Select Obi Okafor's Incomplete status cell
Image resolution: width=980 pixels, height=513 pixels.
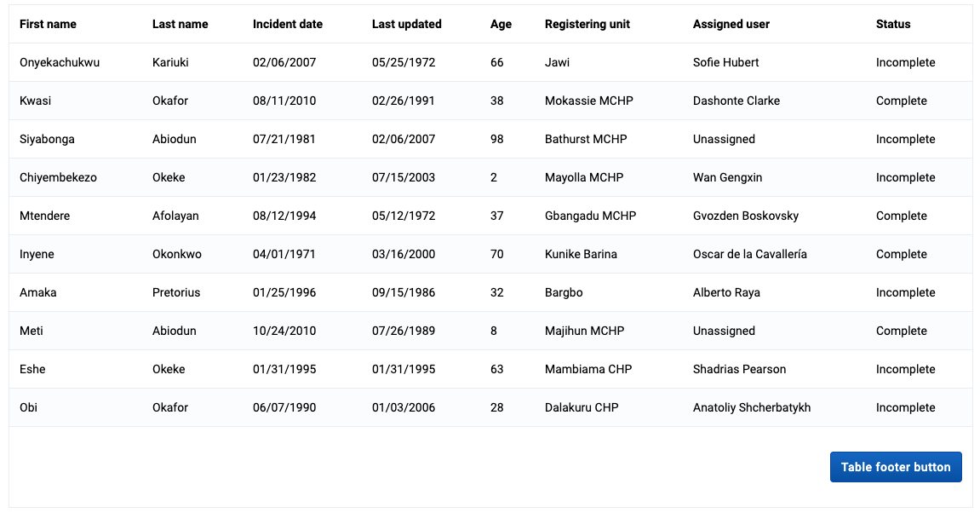click(x=906, y=407)
